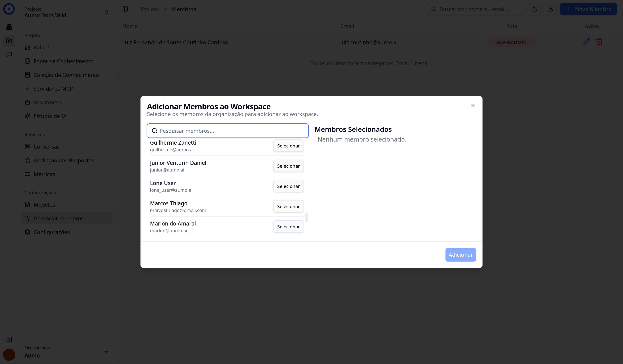The height and width of the screenshot is (364, 623).
Task: Click the download icon in top bar
Action: pos(550,9)
